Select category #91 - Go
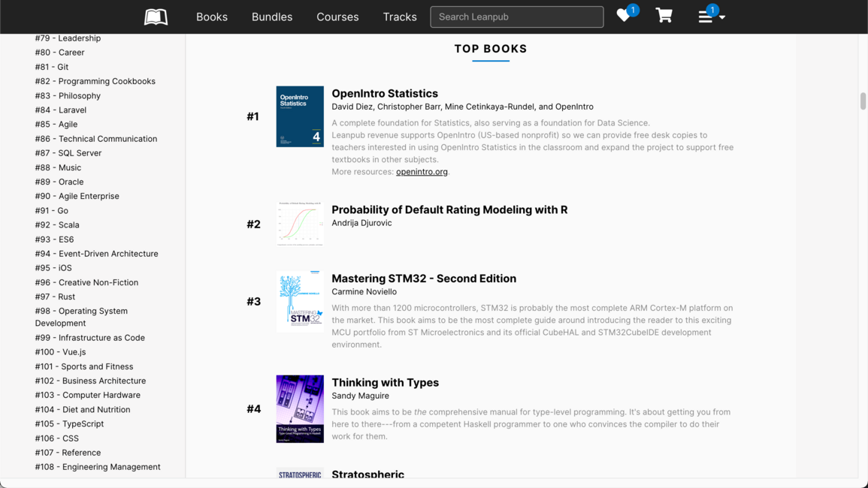This screenshot has height=488, width=868. click(x=52, y=211)
